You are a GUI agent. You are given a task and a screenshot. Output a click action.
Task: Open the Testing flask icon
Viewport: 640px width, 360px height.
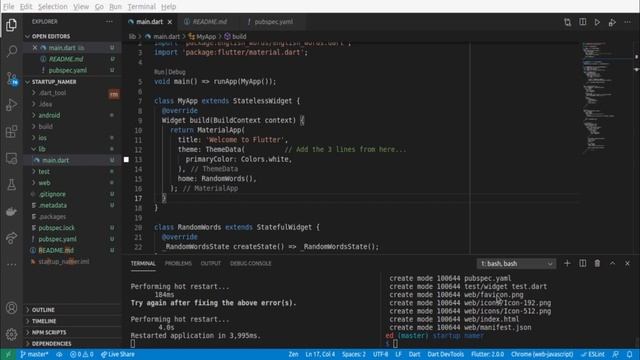point(11,185)
